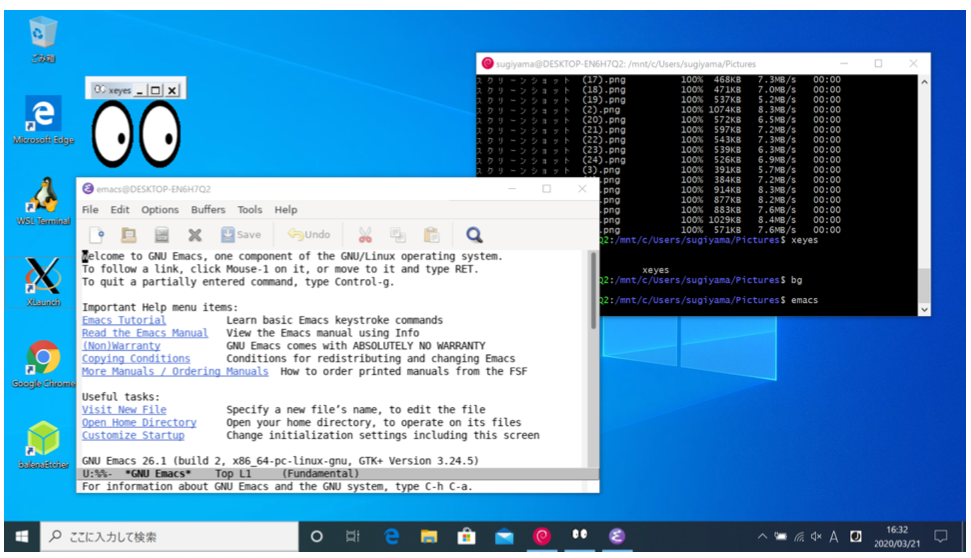971x558 pixels.
Task: Follow the Emacs Tutorial link
Action: coord(124,320)
